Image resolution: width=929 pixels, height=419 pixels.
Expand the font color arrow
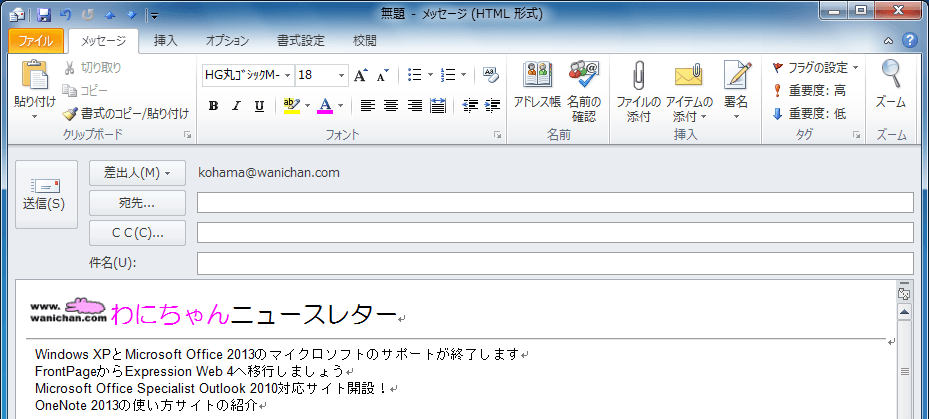[x=341, y=106]
